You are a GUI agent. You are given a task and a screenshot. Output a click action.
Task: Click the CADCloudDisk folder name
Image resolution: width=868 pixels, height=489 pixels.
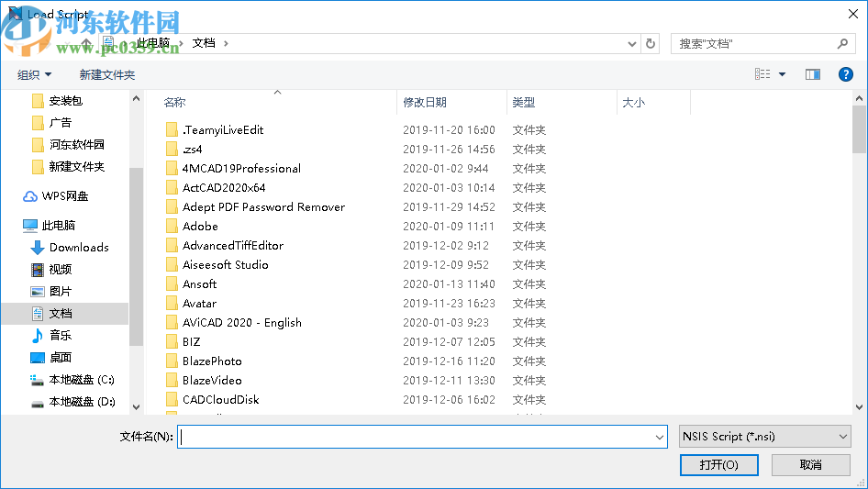[x=221, y=400]
